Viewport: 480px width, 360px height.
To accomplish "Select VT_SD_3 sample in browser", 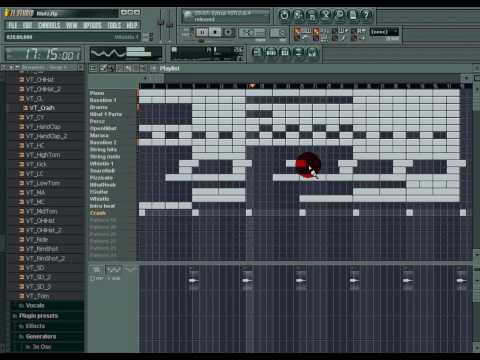I will (39, 286).
